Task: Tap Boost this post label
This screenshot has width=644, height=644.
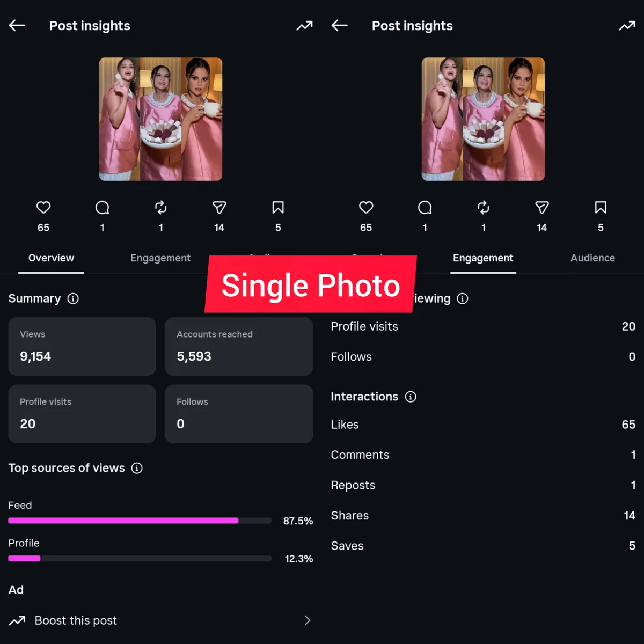Action: [x=76, y=620]
